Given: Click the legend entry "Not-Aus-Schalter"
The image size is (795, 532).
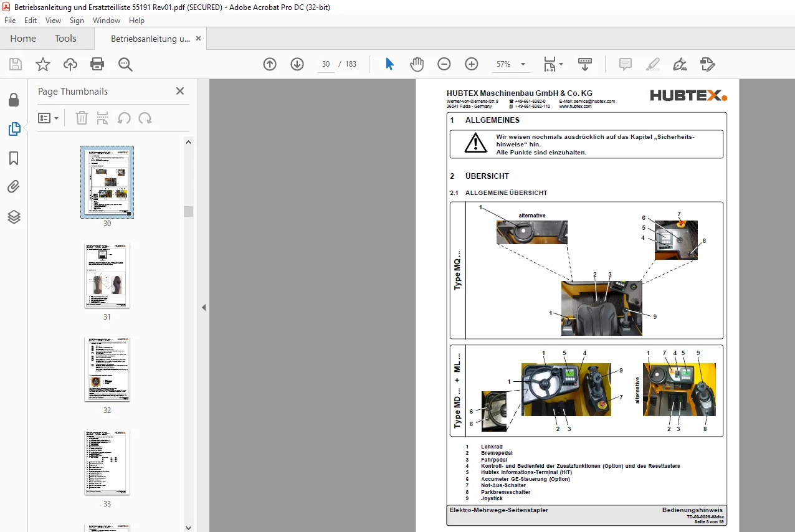Looking at the screenshot, I should (503, 485).
